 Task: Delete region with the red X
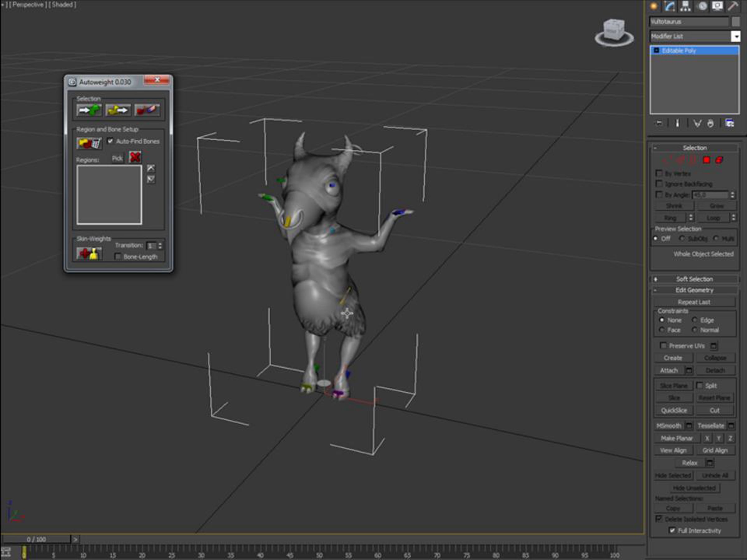point(135,157)
